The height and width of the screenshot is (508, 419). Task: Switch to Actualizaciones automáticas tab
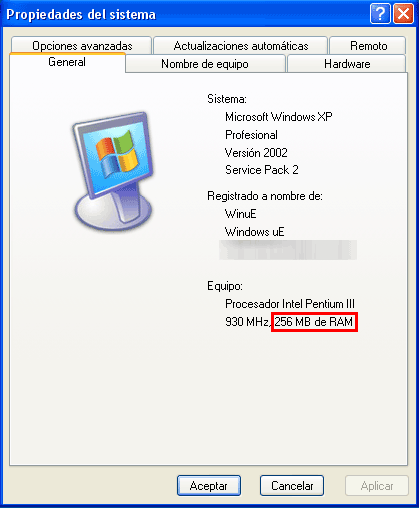click(x=241, y=46)
